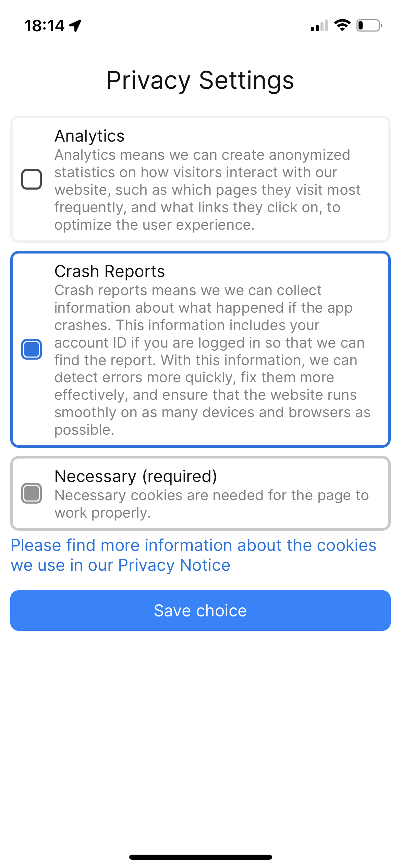Viewport: 401px width, 868px height.
Task: Tap the Crash Reports description paragraph
Action: [x=209, y=360]
